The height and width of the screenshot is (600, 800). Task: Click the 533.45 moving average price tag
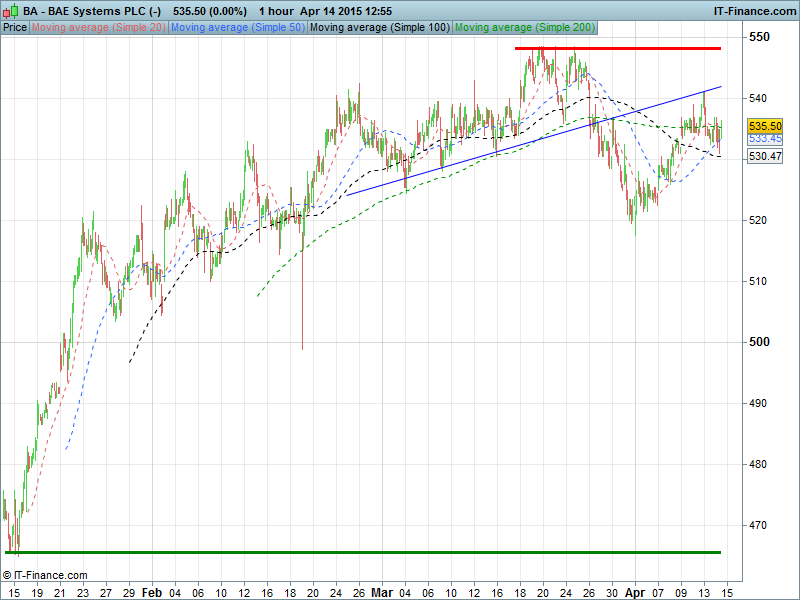[765, 139]
